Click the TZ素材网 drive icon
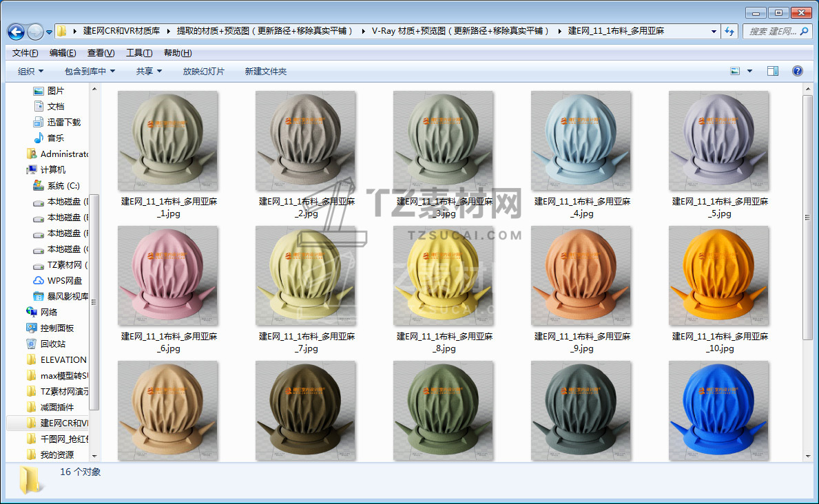The image size is (819, 504). coord(38,265)
